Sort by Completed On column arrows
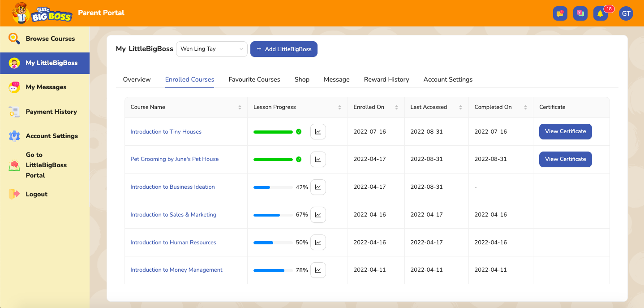The height and width of the screenshot is (308, 644). pyautogui.click(x=524, y=107)
